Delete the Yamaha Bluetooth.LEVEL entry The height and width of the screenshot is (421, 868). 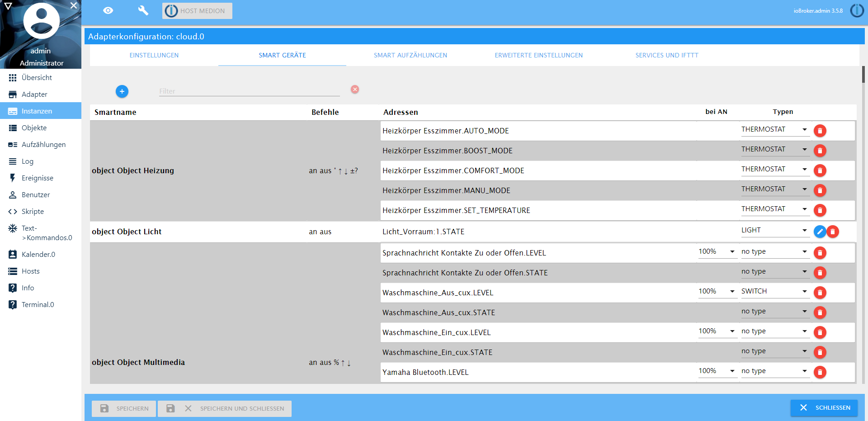[x=820, y=372]
